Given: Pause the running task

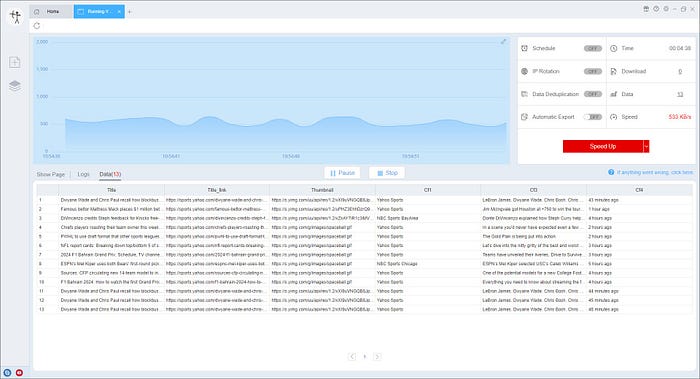Looking at the screenshot, I should (342, 173).
